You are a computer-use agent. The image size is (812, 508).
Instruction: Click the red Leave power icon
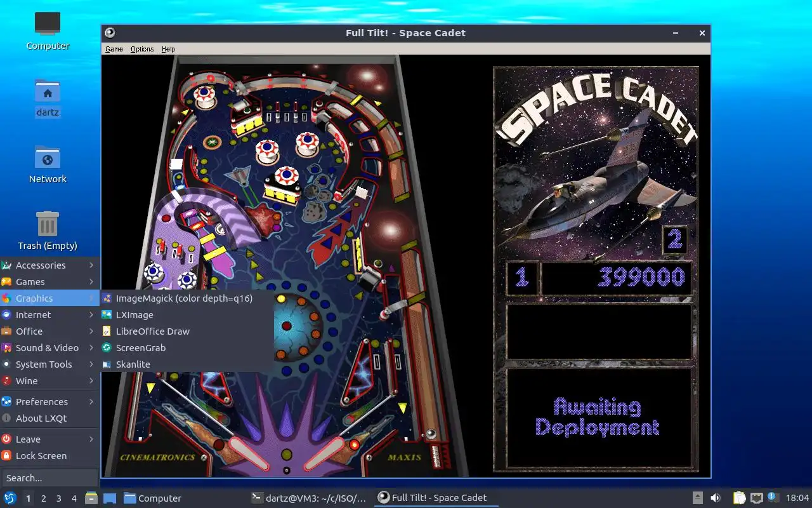tap(6, 439)
